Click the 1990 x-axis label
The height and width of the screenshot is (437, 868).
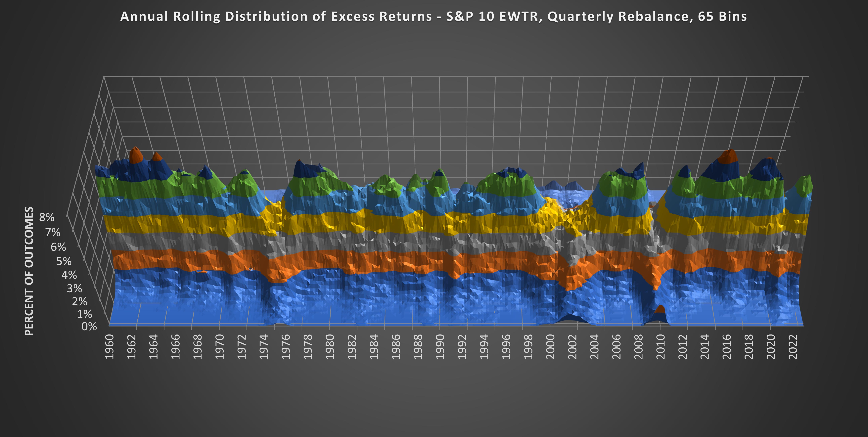(x=440, y=347)
